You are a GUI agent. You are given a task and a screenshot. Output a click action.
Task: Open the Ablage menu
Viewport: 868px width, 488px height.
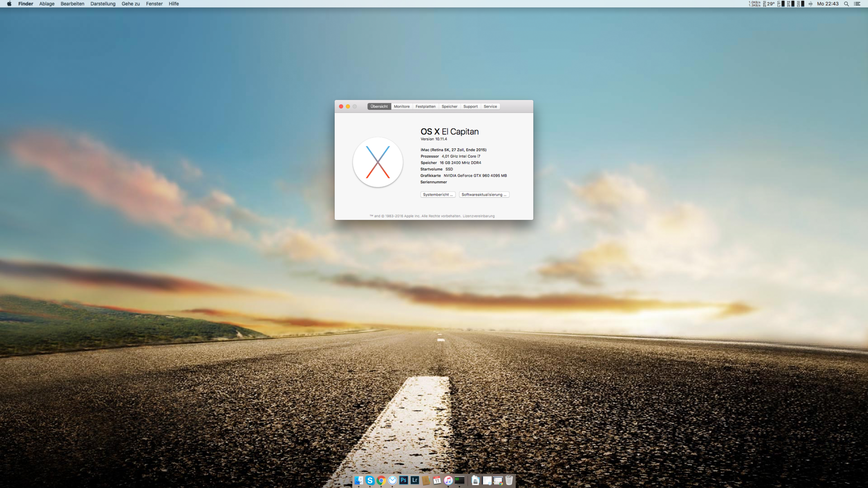[x=47, y=4]
